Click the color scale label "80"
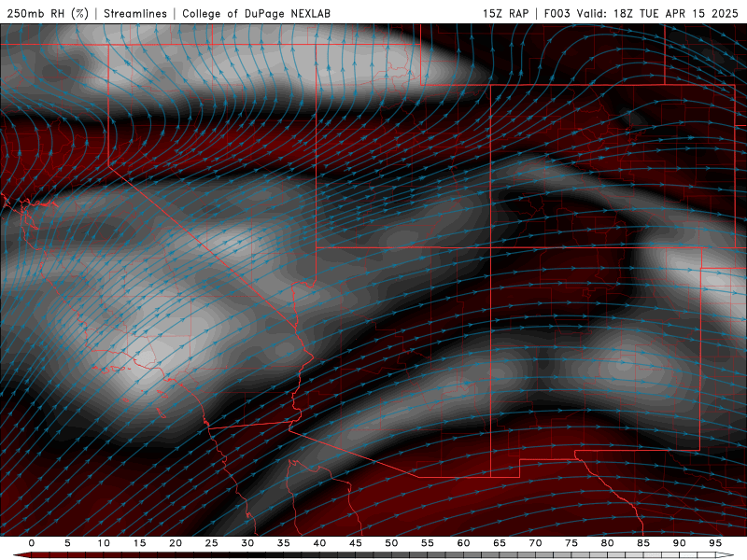Viewport: 747px width, 560px height. coord(607,543)
